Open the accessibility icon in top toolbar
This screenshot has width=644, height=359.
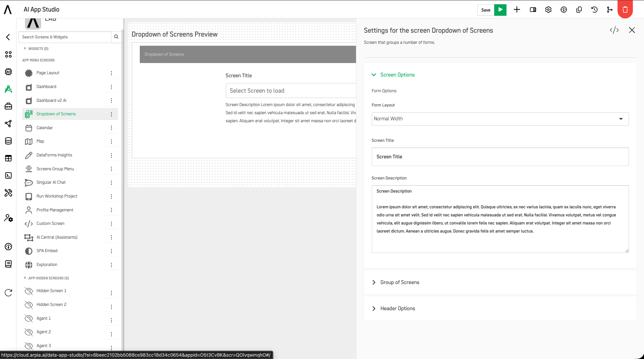[x=564, y=10]
